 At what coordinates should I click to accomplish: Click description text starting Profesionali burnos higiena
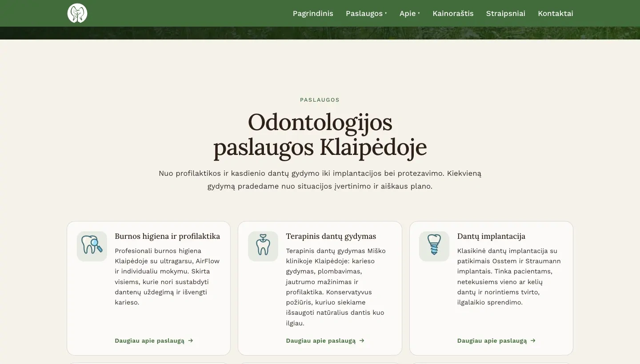[x=168, y=277]
